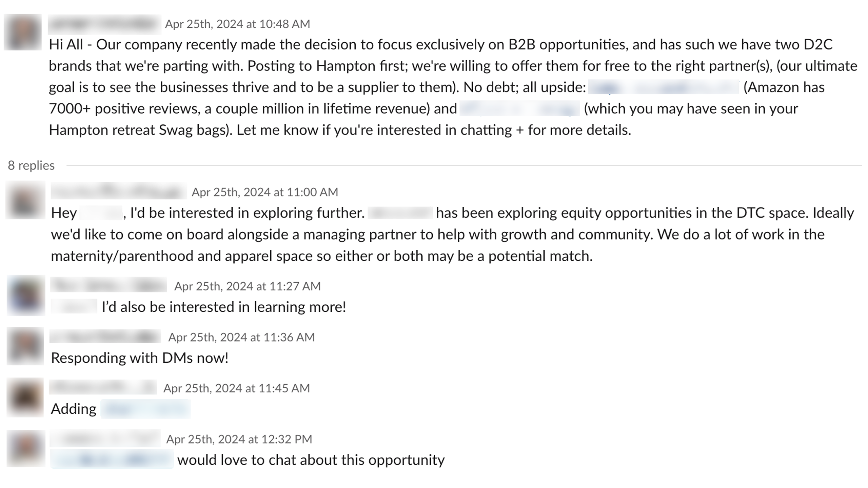Open the second brand link before '(which you may have seen'
This screenshot has width=868, height=488.
519,109
